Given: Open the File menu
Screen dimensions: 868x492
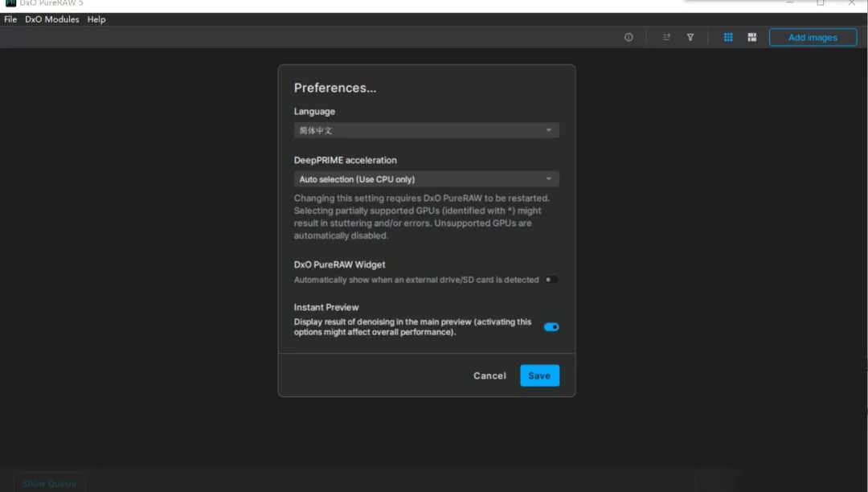Looking at the screenshot, I should 10,19.
